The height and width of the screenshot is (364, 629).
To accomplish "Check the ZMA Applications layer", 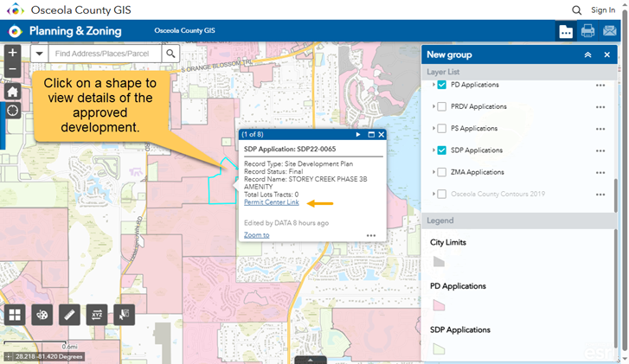I will [441, 172].
